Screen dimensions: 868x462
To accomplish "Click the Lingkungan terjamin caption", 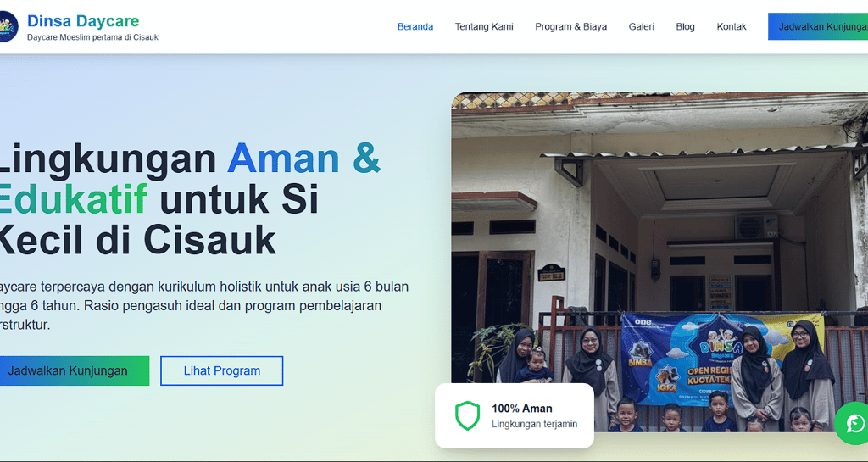I will coord(534,424).
